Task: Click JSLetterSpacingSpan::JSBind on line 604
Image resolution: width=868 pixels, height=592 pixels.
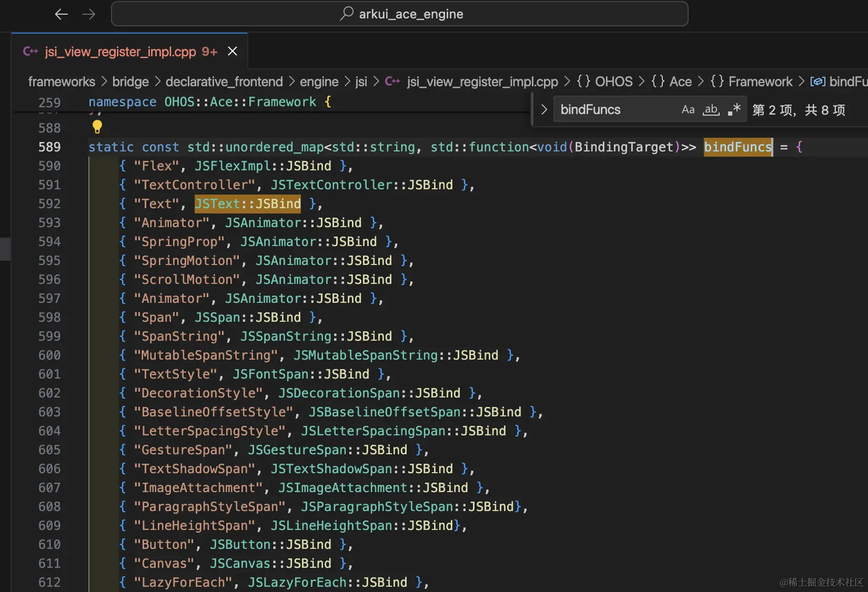Action: (x=403, y=431)
